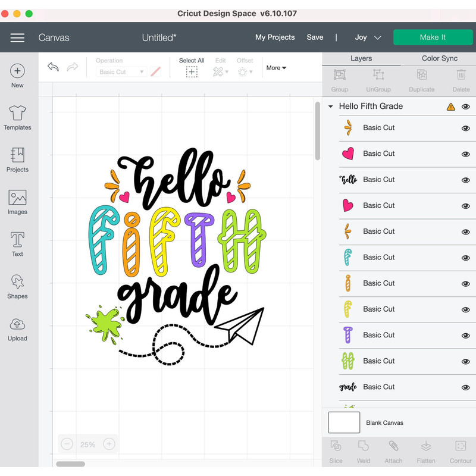The height and width of the screenshot is (476, 476).
Task: Click the Slice icon
Action: coord(336,450)
